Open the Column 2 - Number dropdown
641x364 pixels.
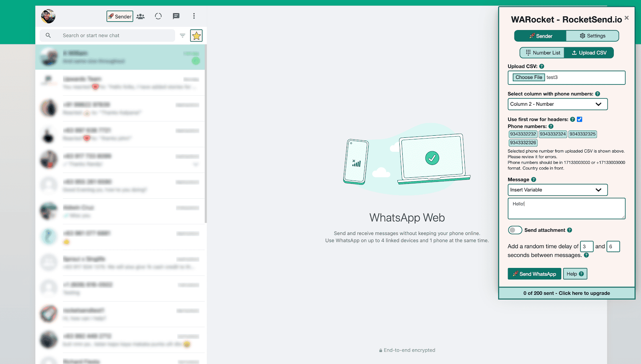pyautogui.click(x=557, y=104)
